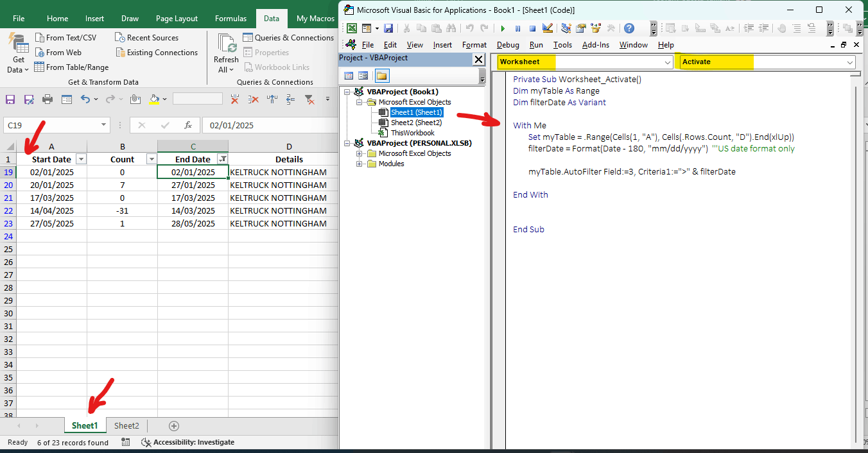Image resolution: width=868 pixels, height=453 pixels.
Task: Open the Undo history dropdown arrow
Action: click(x=96, y=99)
